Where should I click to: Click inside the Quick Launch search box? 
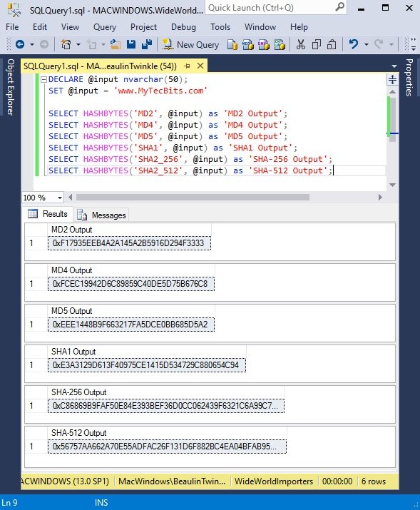click(x=272, y=8)
